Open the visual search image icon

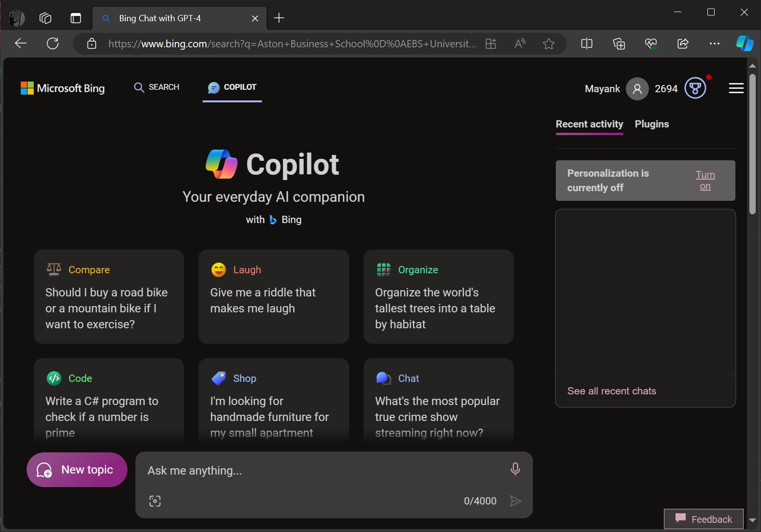pyautogui.click(x=155, y=501)
